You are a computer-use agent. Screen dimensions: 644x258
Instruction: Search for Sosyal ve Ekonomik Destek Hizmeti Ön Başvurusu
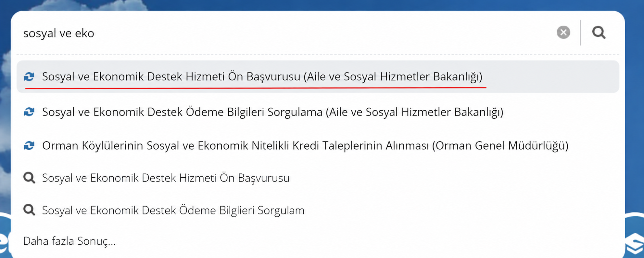click(x=166, y=178)
